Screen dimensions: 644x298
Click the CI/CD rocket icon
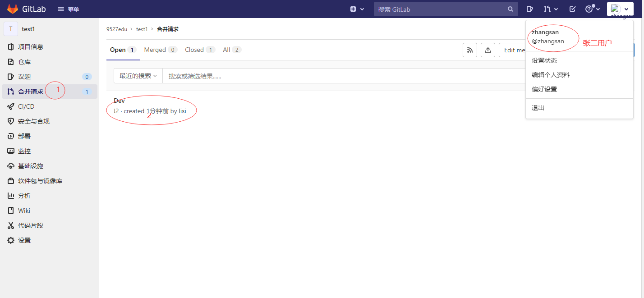pyautogui.click(x=11, y=106)
